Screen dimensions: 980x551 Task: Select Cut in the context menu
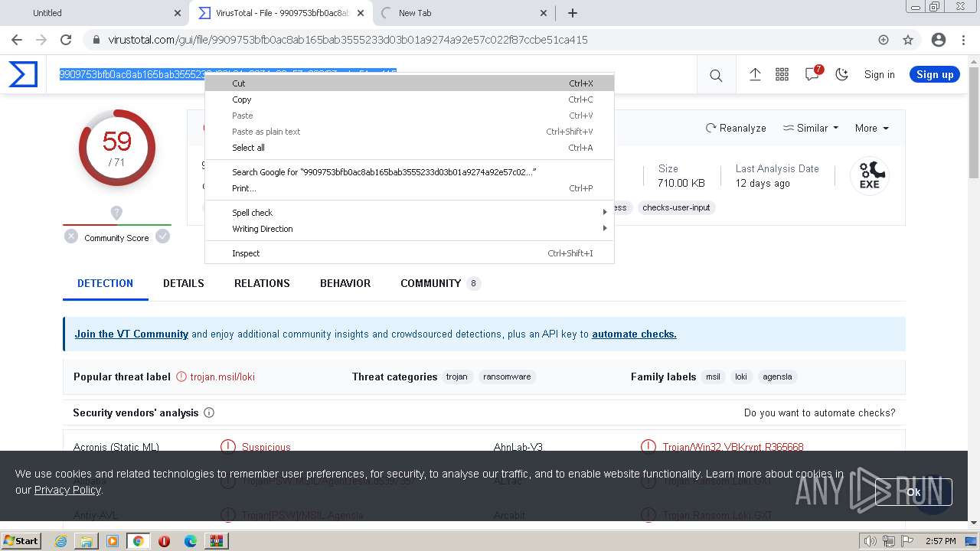[410, 83]
